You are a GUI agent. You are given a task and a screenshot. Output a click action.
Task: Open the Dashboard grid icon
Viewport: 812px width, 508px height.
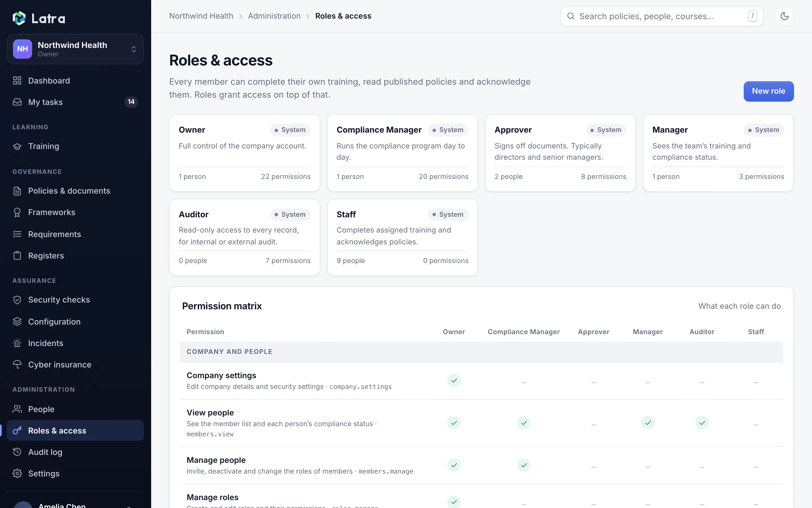17,81
